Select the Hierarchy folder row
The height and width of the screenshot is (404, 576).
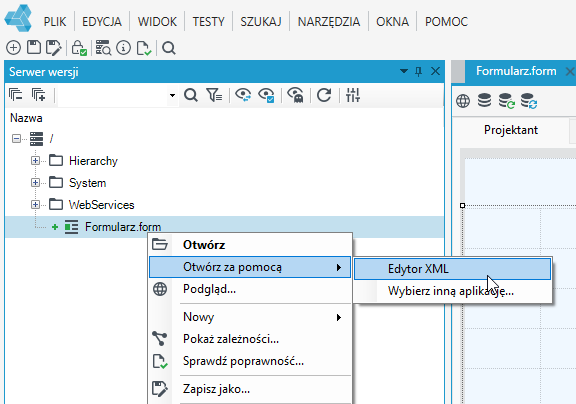[93, 161]
